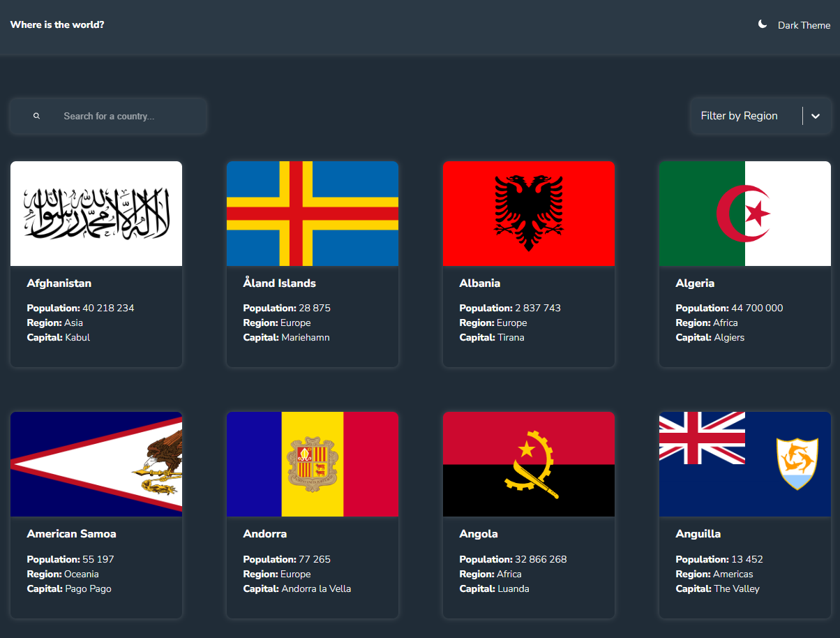Select the Åland Islands flag

[x=313, y=214]
